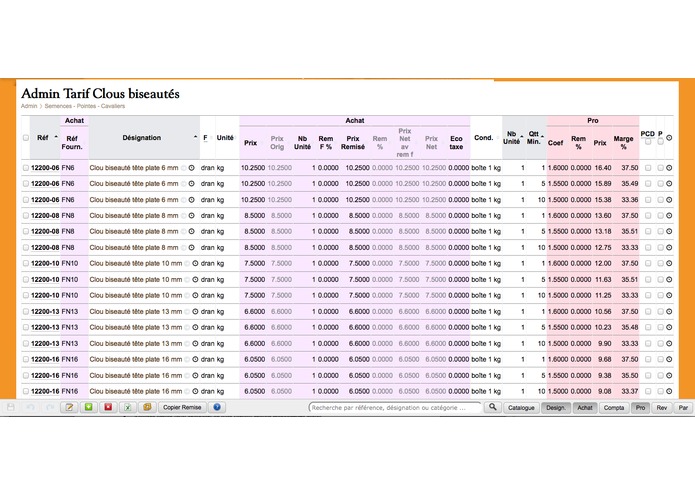
Task: Click Marge value 35.48
Action: (629, 327)
